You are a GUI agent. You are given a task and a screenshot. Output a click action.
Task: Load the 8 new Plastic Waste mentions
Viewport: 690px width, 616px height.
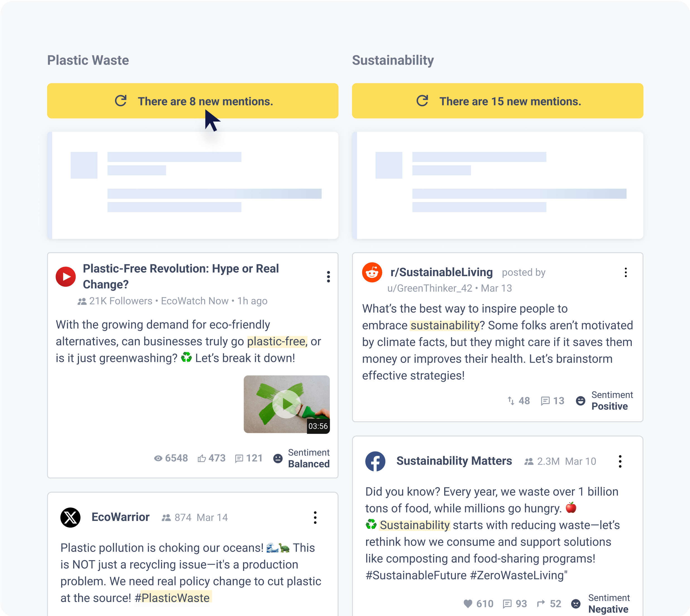coord(193,101)
